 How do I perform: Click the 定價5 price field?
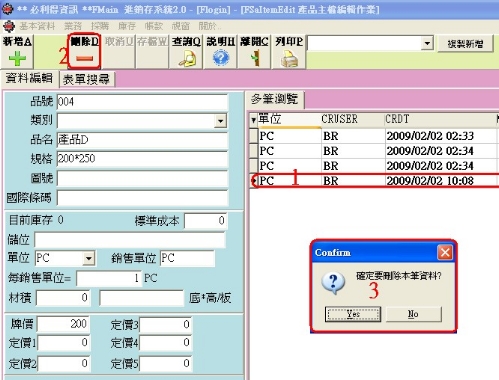click(165, 363)
